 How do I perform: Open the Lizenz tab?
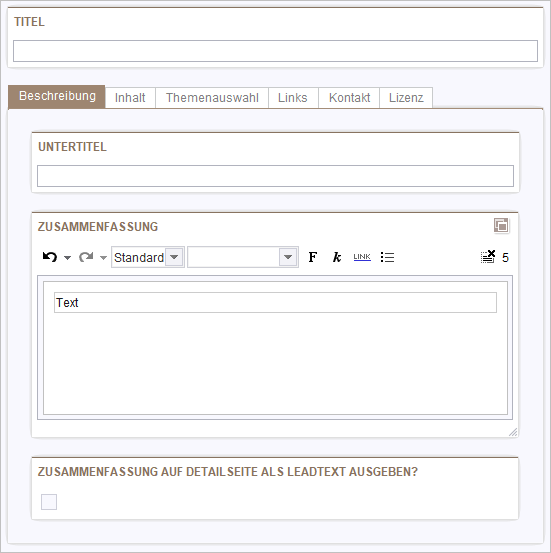(x=406, y=98)
